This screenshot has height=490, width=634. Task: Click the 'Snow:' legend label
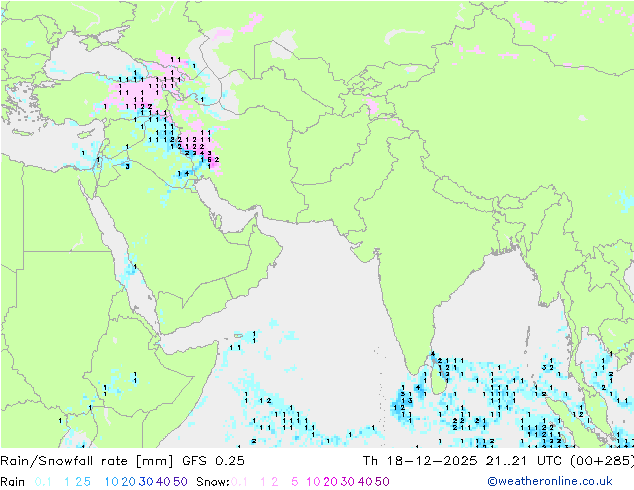(x=213, y=482)
